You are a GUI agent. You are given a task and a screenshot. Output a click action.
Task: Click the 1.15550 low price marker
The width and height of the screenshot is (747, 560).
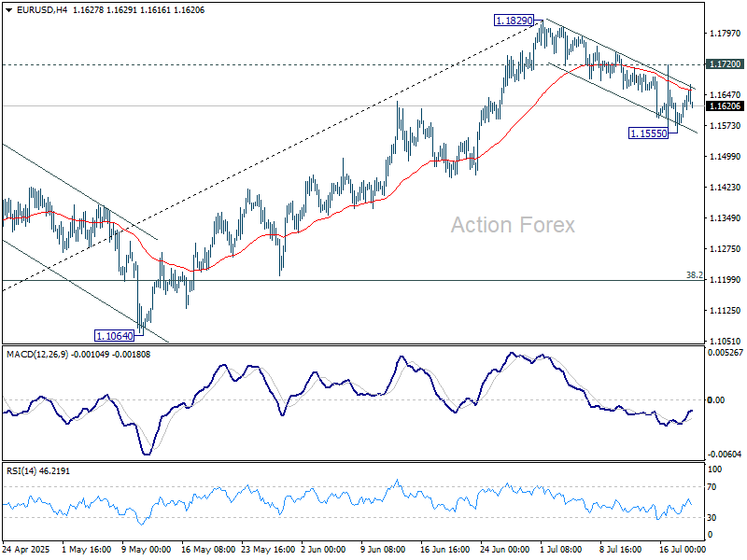tap(649, 133)
